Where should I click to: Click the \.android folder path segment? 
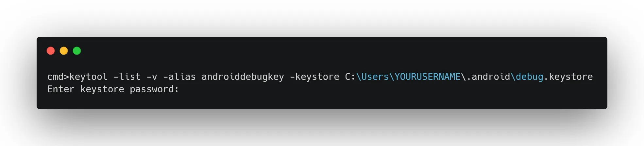tap(485, 77)
